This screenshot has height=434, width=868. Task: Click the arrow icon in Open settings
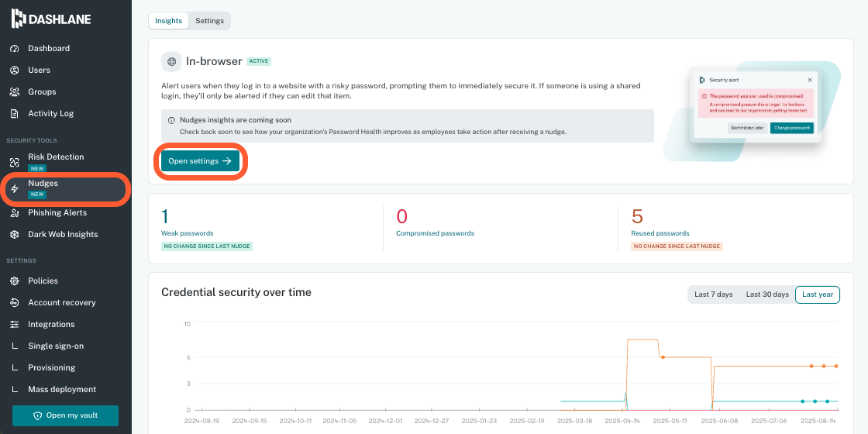[227, 161]
